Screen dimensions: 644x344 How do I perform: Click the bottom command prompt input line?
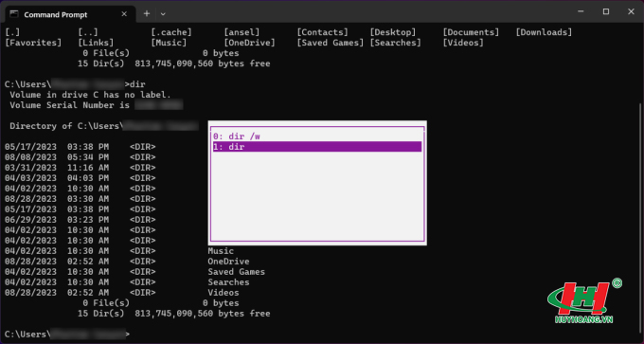pyautogui.click(x=67, y=334)
